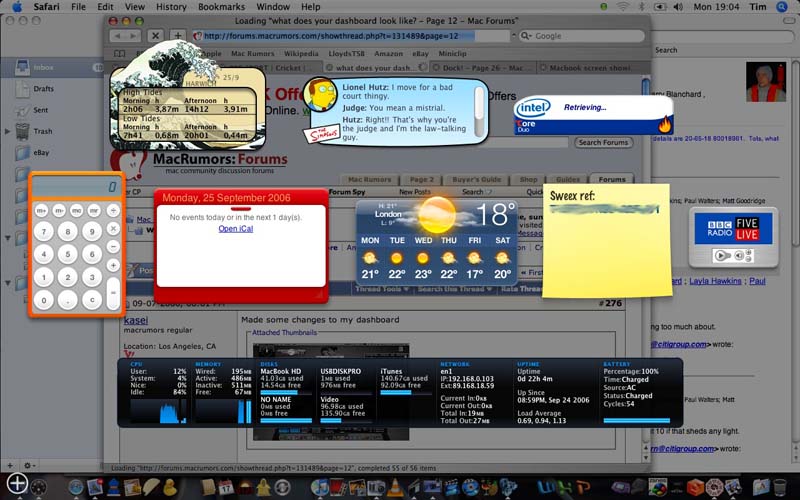Open the Wikipedia bookmark in Safari bar

[x=301, y=53]
